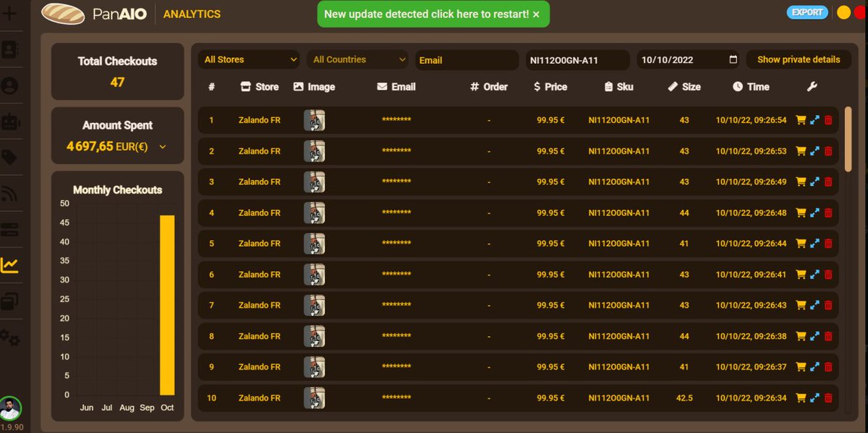Open the calendar picker in date field
The height and width of the screenshot is (433, 868).
(733, 59)
